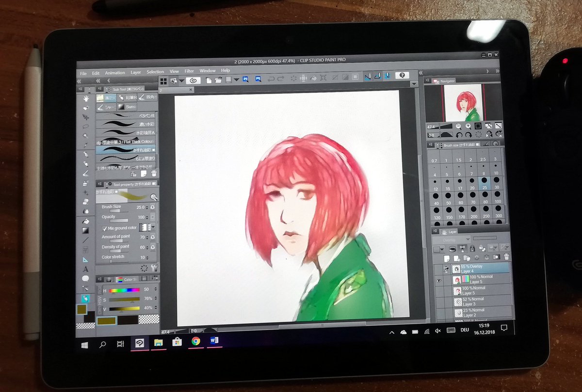
Task: Open sub tool detail wrench icon
Action: coord(154,268)
